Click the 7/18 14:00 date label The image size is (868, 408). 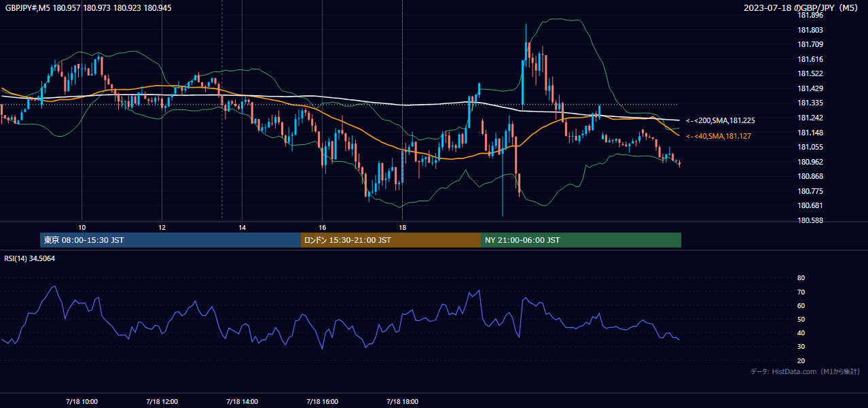pyautogui.click(x=242, y=401)
